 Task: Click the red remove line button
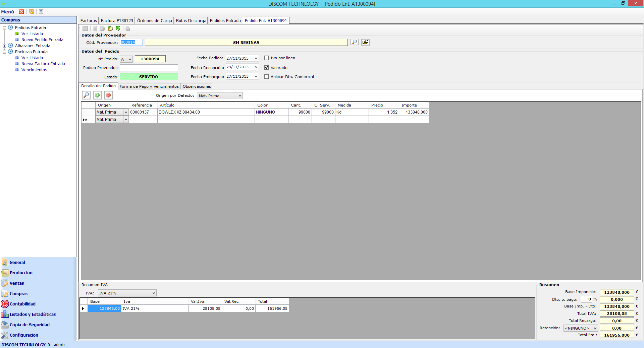[108, 95]
